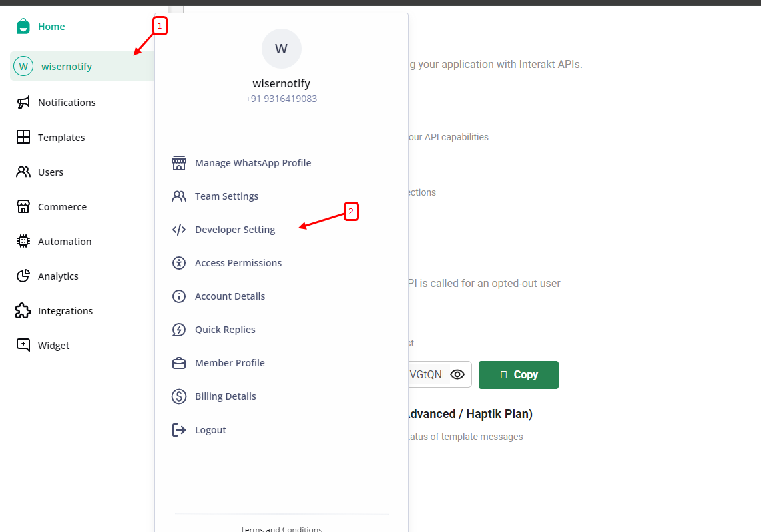This screenshot has height=532, width=761.
Task: Expand Developer Setting menu entry
Action: tap(234, 229)
